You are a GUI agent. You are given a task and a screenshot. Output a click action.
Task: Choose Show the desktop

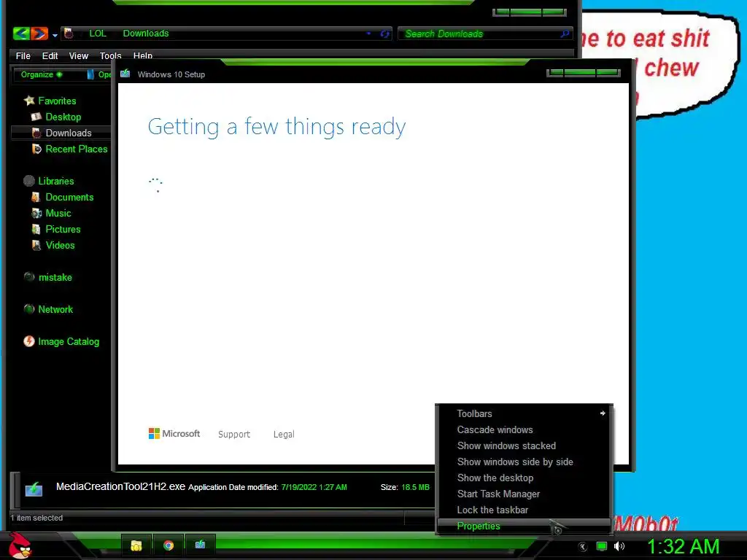click(x=524, y=478)
